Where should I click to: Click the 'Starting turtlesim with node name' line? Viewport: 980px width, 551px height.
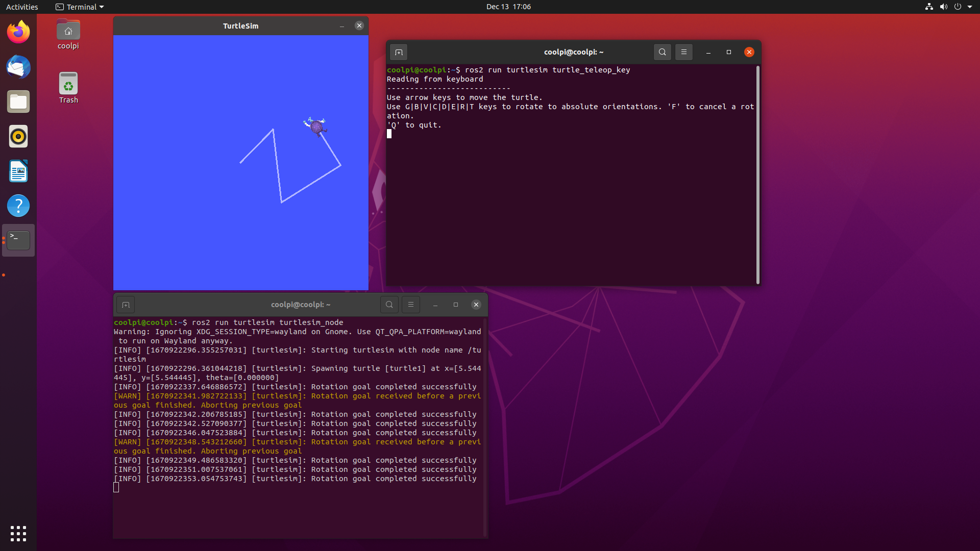coord(298,355)
